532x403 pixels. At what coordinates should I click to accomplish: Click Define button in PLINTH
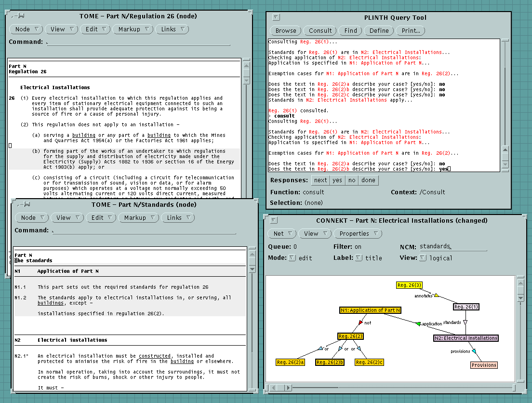tap(379, 30)
